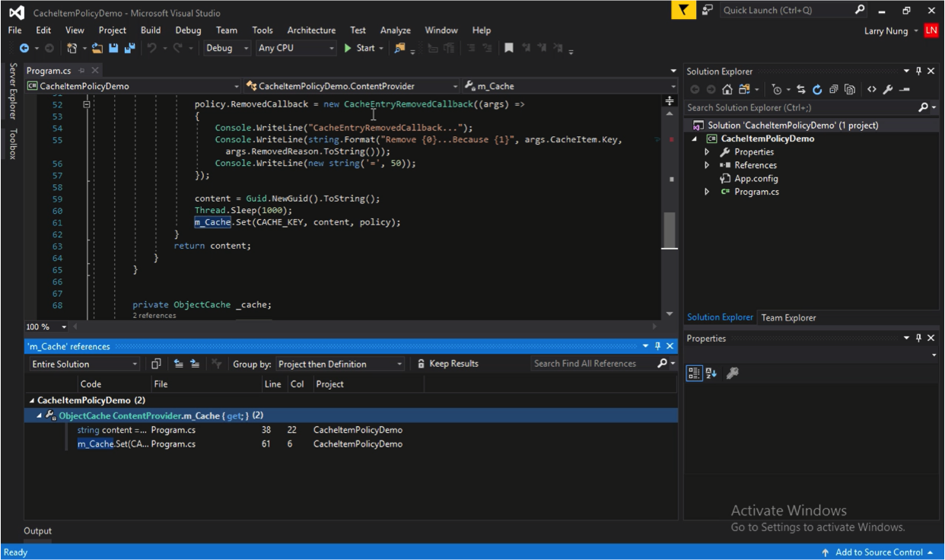The image size is (945, 560).
Task: Click the feedback icon beside Quick Launch
Action: [708, 10]
